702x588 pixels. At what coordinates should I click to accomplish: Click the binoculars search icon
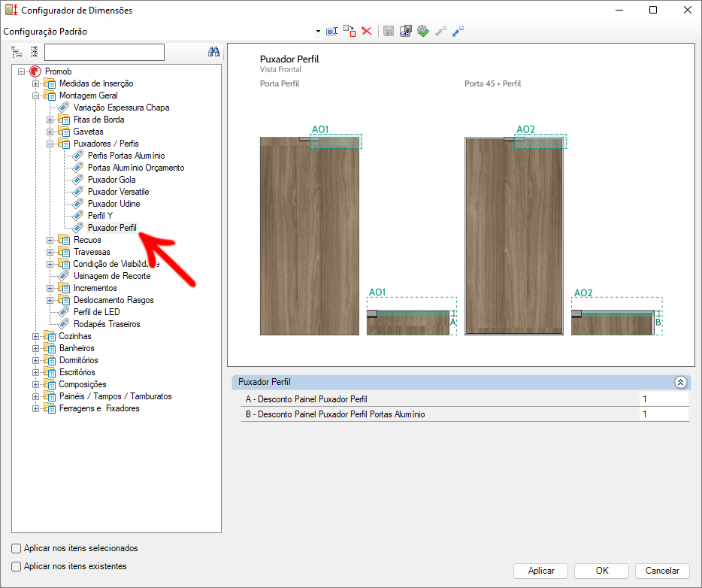tap(213, 51)
